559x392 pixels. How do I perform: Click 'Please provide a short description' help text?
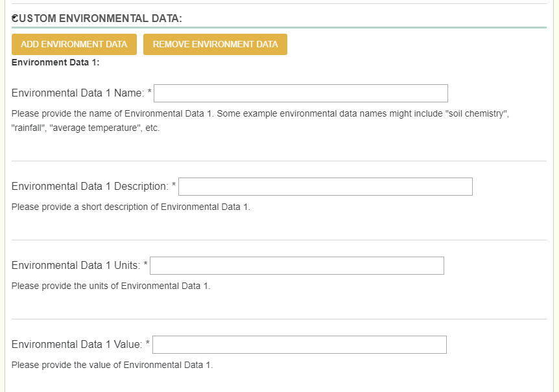pyautogui.click(x=131, y=207)
